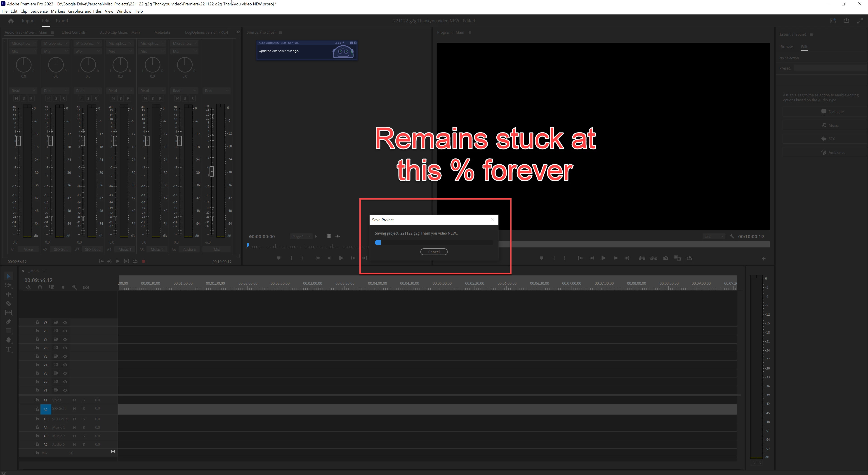Select the Type tool

[8, 349]
